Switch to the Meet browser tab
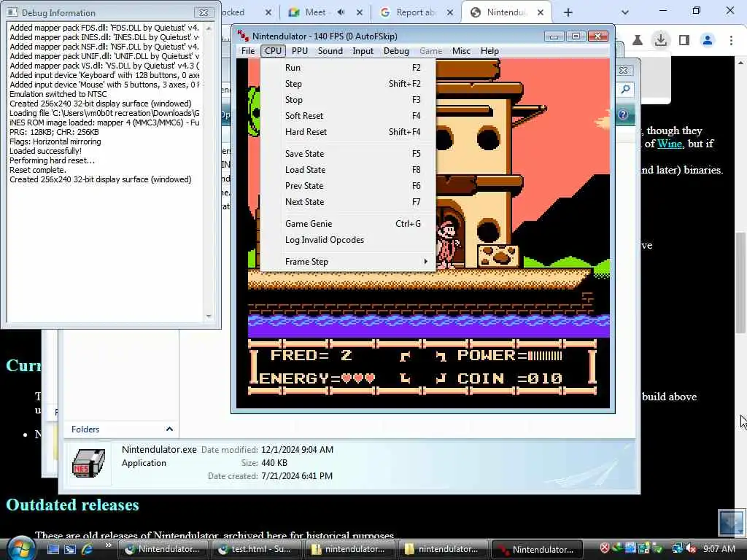 [315, 12]
